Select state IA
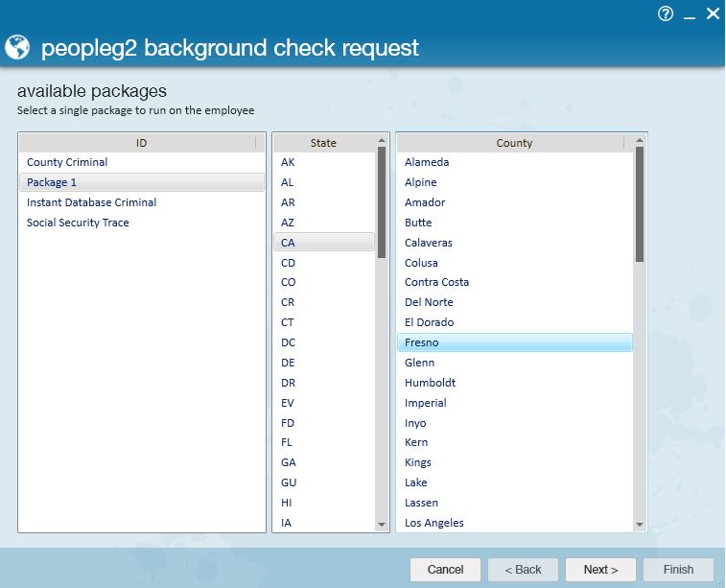The height and width of the screenshot is (588, 726). [x=323, y=523]
